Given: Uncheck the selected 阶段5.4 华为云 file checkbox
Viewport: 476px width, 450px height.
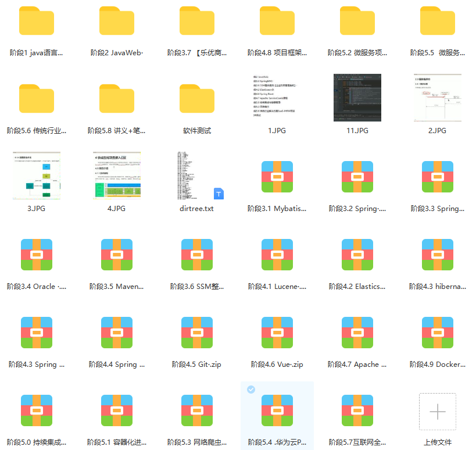Looking at the screenshot, I should pyautogui.click(x=251, y=390).
